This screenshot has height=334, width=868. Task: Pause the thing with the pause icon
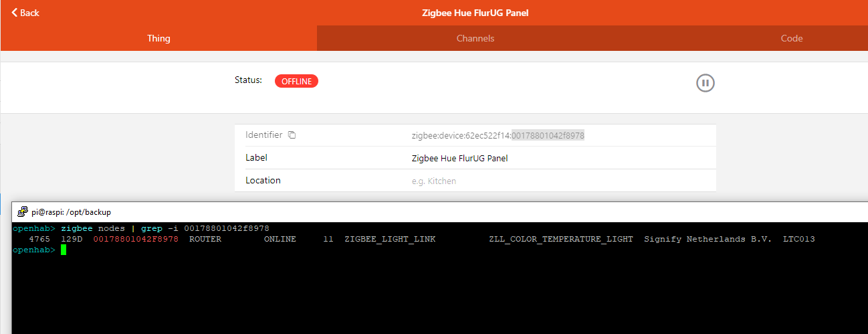[x=706, y=83]
